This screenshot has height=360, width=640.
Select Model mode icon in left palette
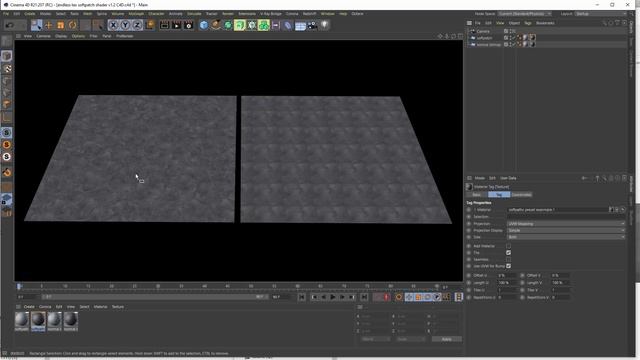(7, 56)
